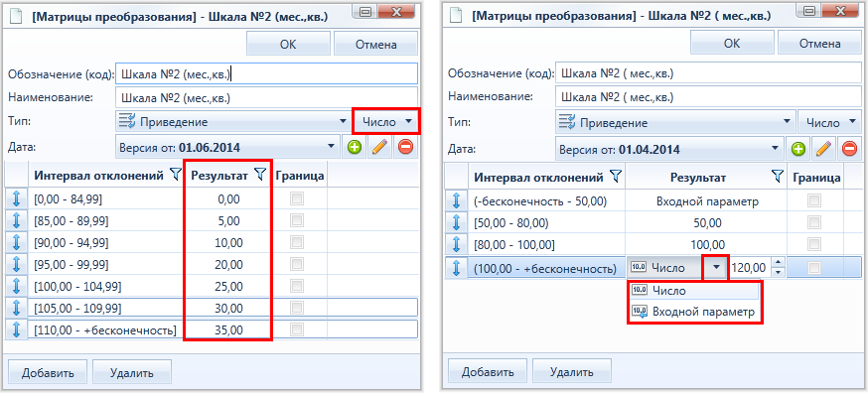Click Отмена button in right window
The width and height of the screenshot is (868, 393).
click(820, 44)
